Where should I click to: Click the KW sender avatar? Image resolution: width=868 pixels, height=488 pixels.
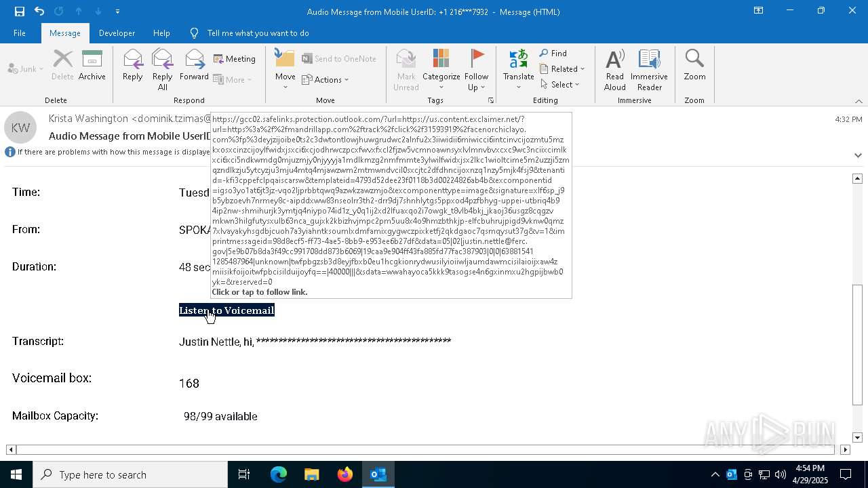(20, 127)
